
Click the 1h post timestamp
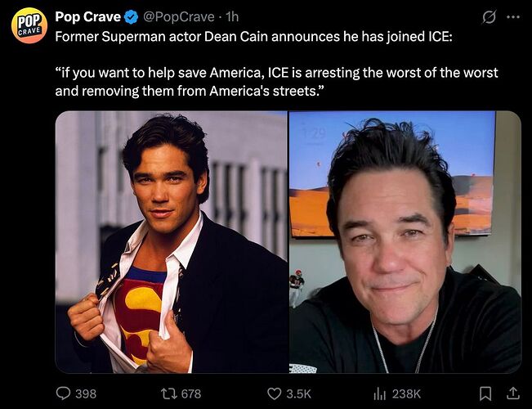[232, 16]
